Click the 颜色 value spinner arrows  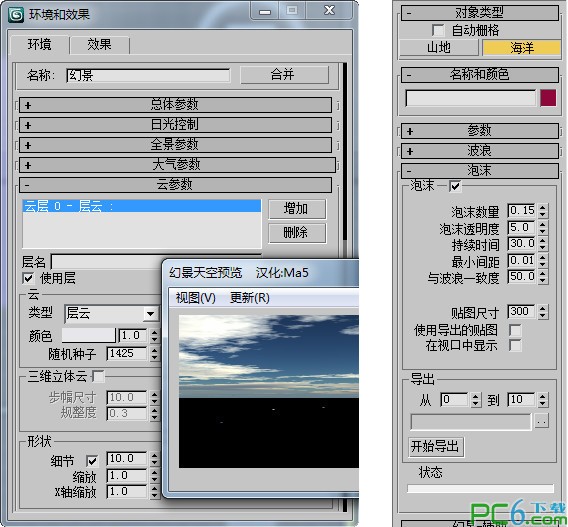pos(155,336)
